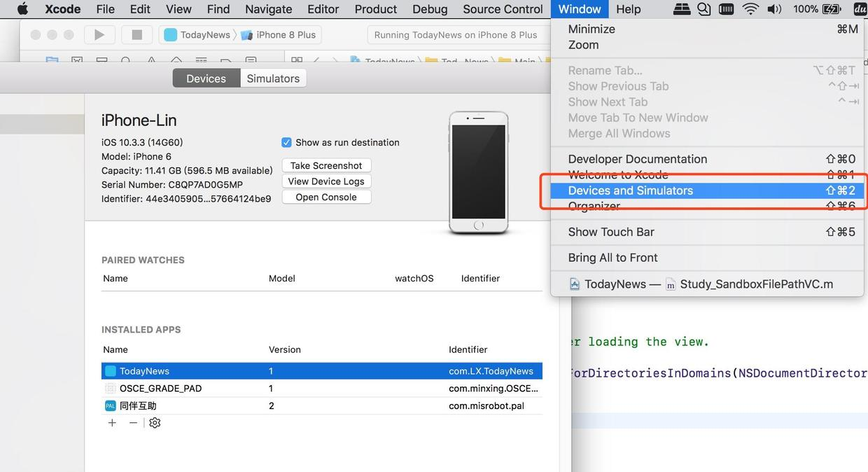Click the iPhone 8 Plus destination icon
Image resolution: width=868 pixels, height=472 pixels.
click(x=247, y=35)
